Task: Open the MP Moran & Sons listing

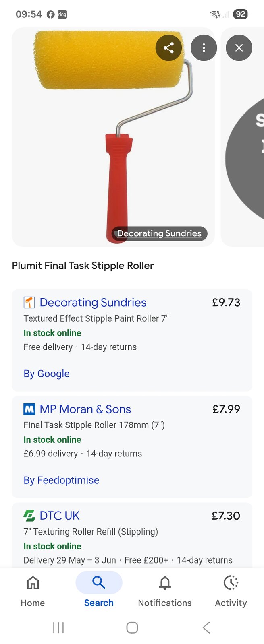Action: pyautogui.click(x=85, y=409)
